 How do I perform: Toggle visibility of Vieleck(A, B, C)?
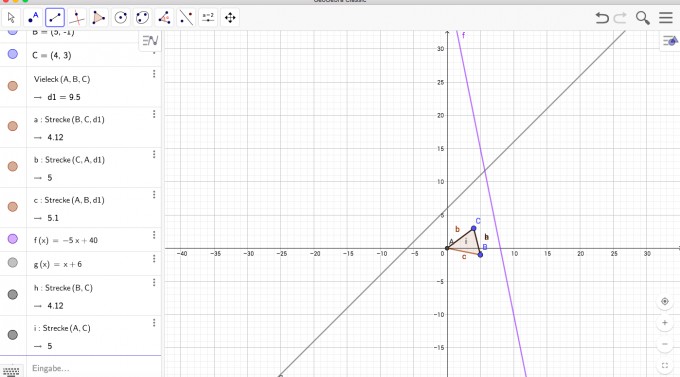pyautogui.click(x=13, y=86)
